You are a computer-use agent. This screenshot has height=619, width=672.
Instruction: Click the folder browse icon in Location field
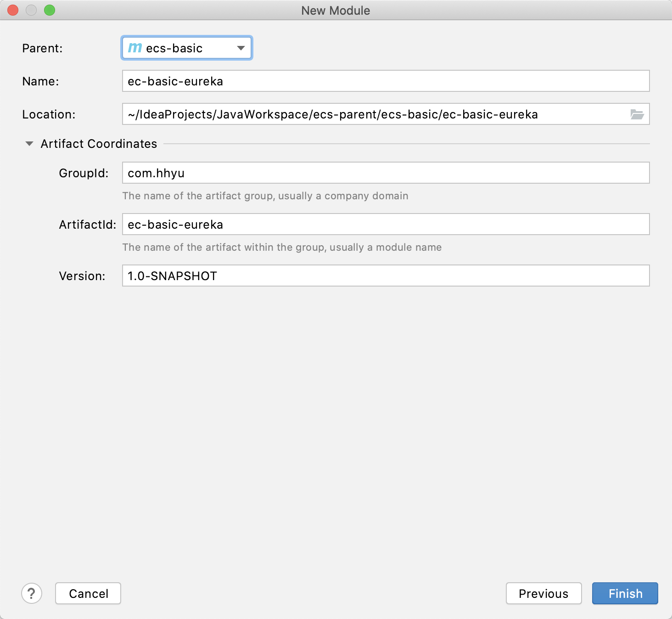click(x=637, y=114)
